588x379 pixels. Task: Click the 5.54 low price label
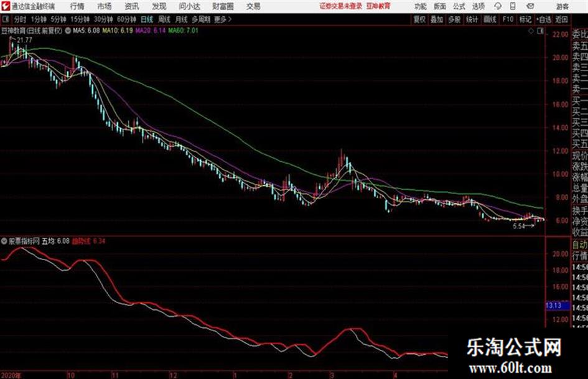[x=519, y=226]
